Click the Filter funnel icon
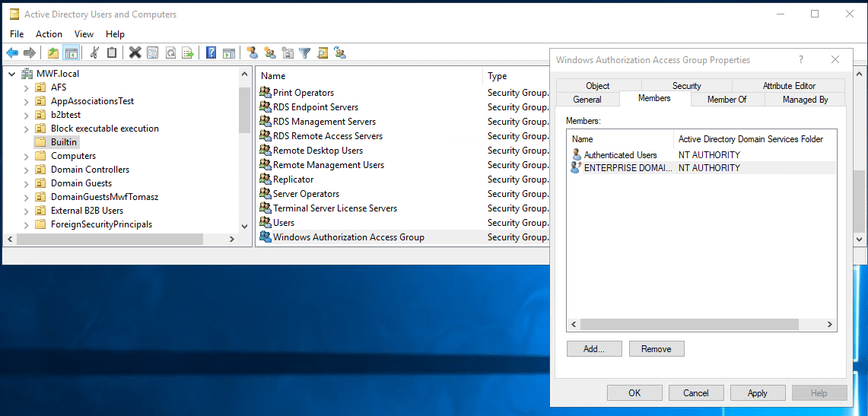This screenshot has width=868, height=416. (x=304, y=52)
